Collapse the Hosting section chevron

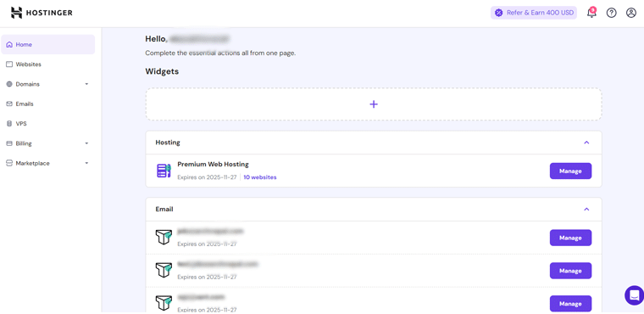[586, 143]
